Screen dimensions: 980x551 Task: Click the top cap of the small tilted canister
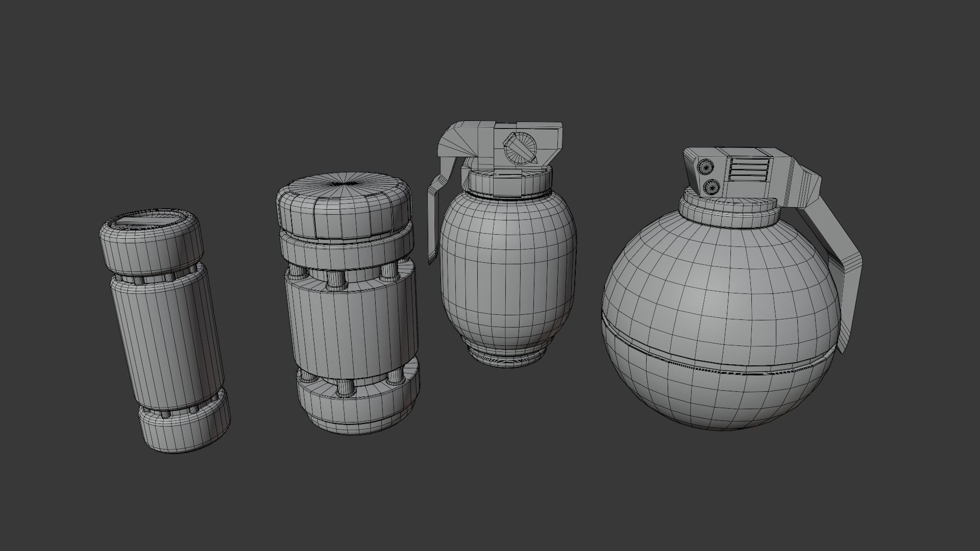click(152, 241)
